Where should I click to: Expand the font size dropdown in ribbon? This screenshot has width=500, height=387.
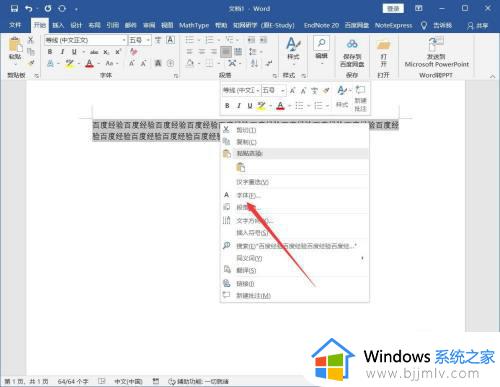point(148,40)
